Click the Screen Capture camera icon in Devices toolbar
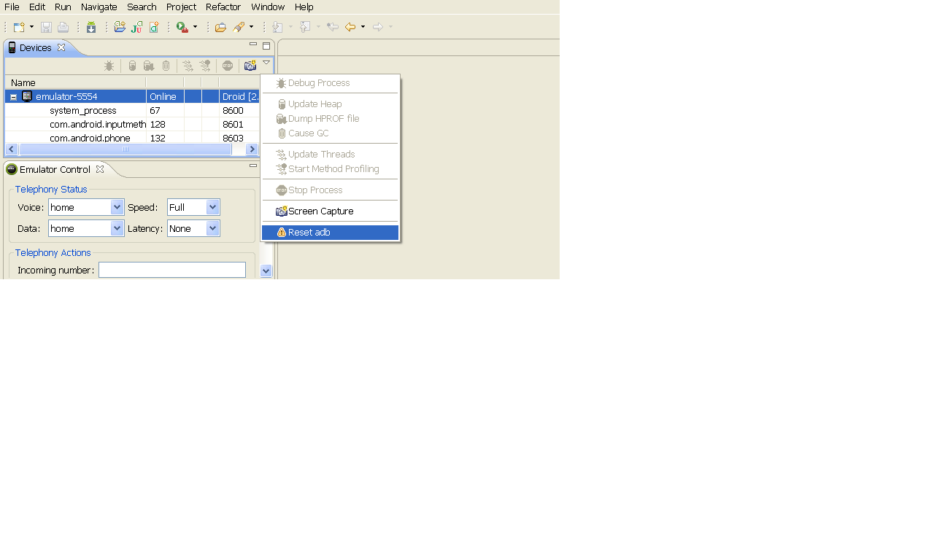Viewport: 934px width, 560px height. [250, 66]
